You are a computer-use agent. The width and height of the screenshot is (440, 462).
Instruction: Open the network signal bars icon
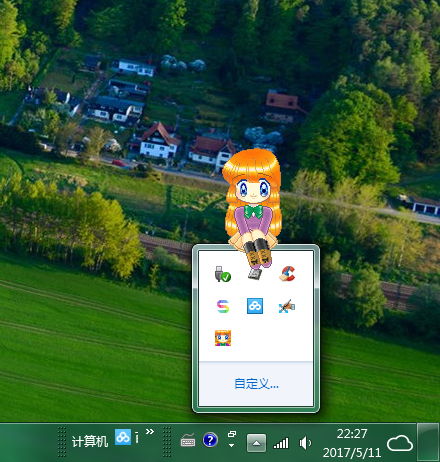pos(281,443)
